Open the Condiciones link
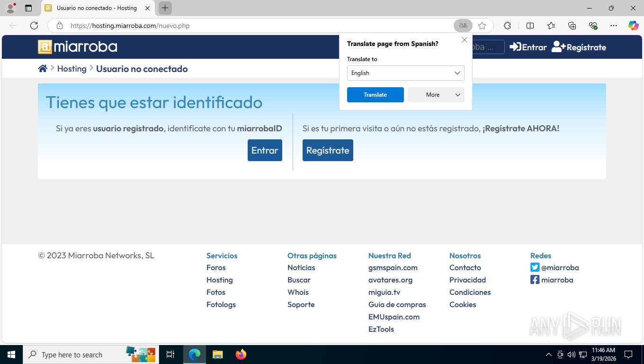Screen dimensions: 644x364 470,292
